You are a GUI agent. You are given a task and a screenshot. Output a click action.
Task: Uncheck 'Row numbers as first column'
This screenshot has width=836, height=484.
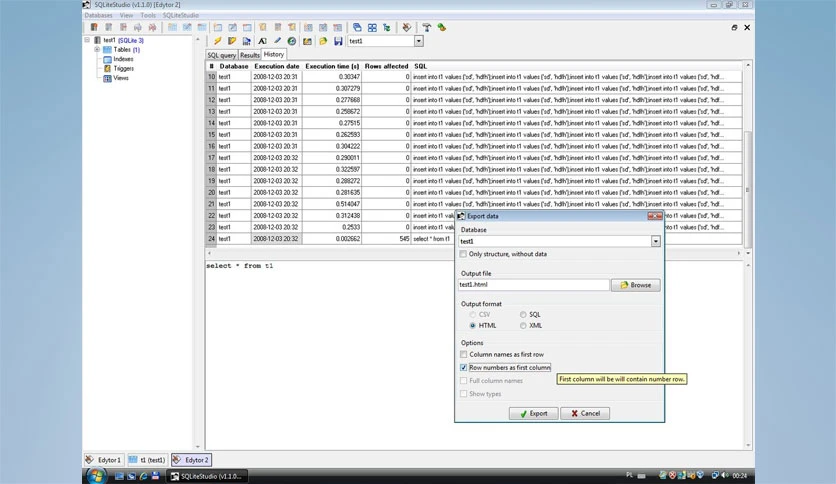tap(463, 368)
